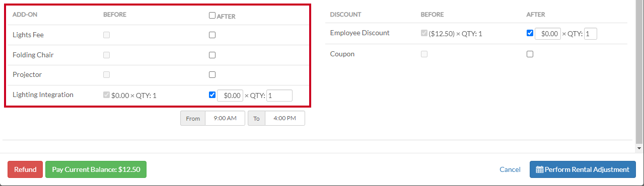Image resolution: width=644 pixels, height=186 pixels.
Task: Click the red Refund button
Action: coord(25,169)
